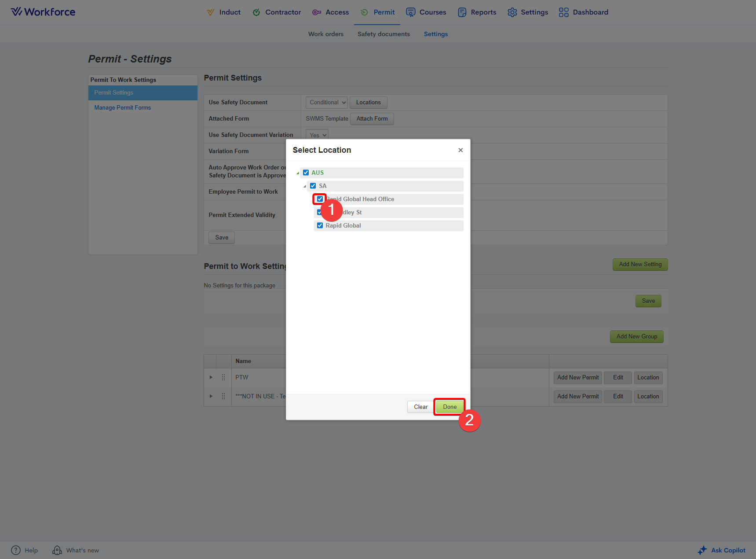Screen dimensions: 756x559
Task: Collapse the AUS tree node
Action: 298,173
